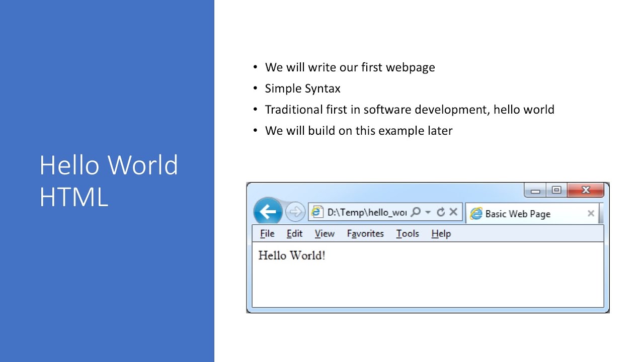This screenshot has width=644, height=362.
Task: Open the Tools menu
Action: coord(408,233)
